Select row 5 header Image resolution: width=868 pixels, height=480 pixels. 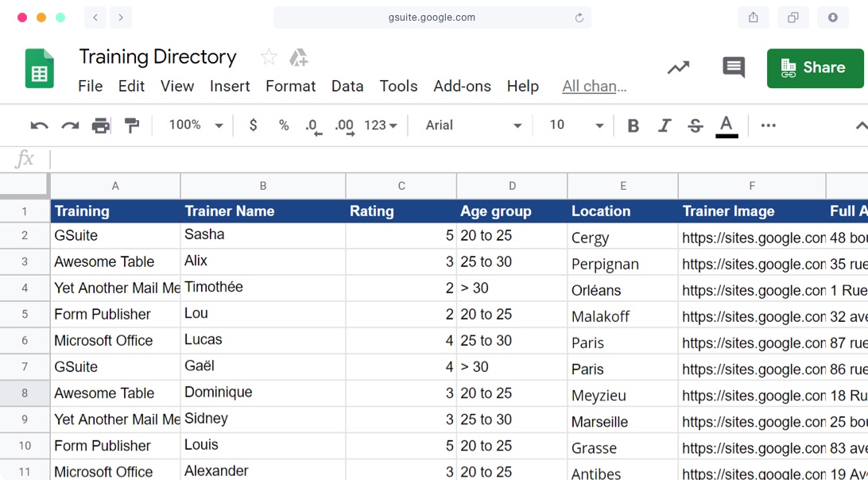pos(25,315)
